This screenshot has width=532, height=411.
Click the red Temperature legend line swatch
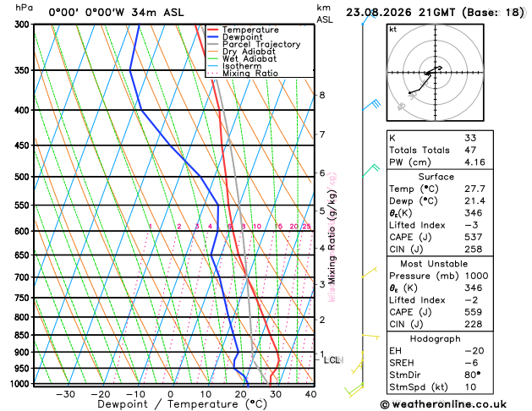(x=213, y=30)
